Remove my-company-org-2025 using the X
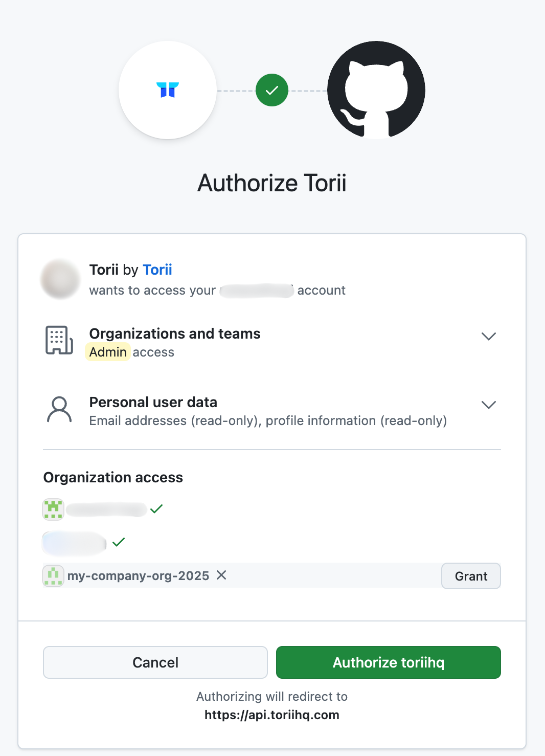 click(221, 575)
